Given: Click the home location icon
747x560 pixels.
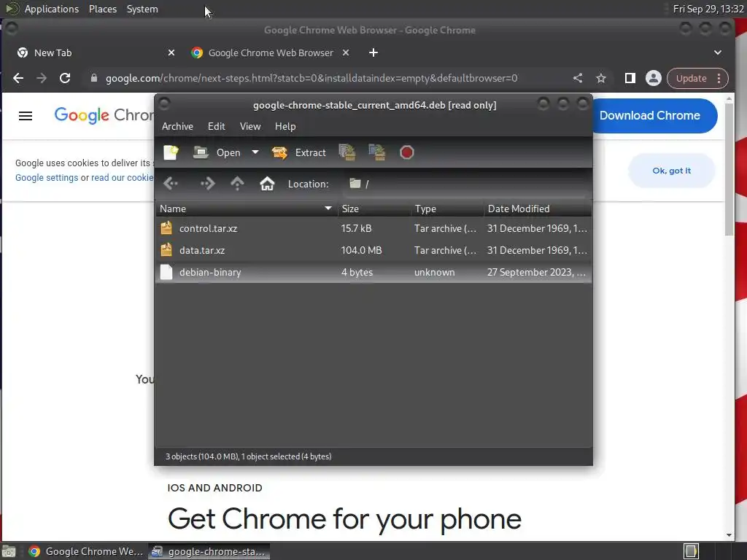Looking at the screenshot, I should 267,183.
